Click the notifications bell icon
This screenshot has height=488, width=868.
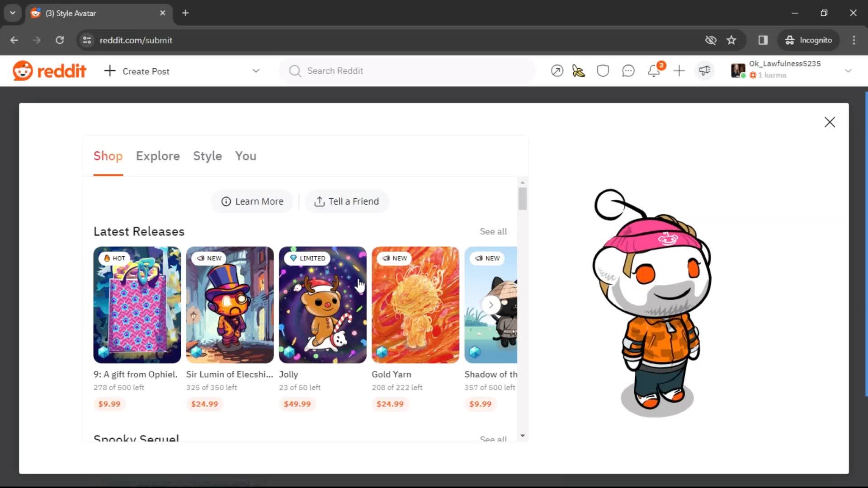[654, 70]
